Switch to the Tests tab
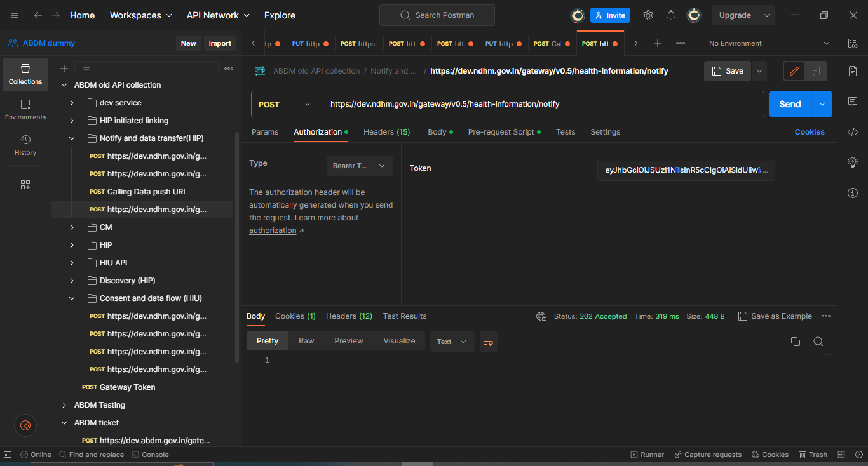Image resolution: width=868 pixels, height=466 pixels. 566,132
